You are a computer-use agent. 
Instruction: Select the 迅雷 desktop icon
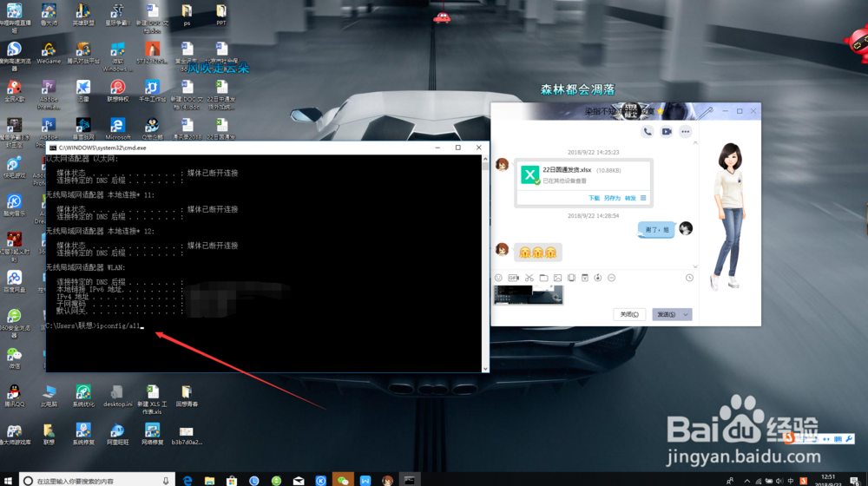(83, 91)
